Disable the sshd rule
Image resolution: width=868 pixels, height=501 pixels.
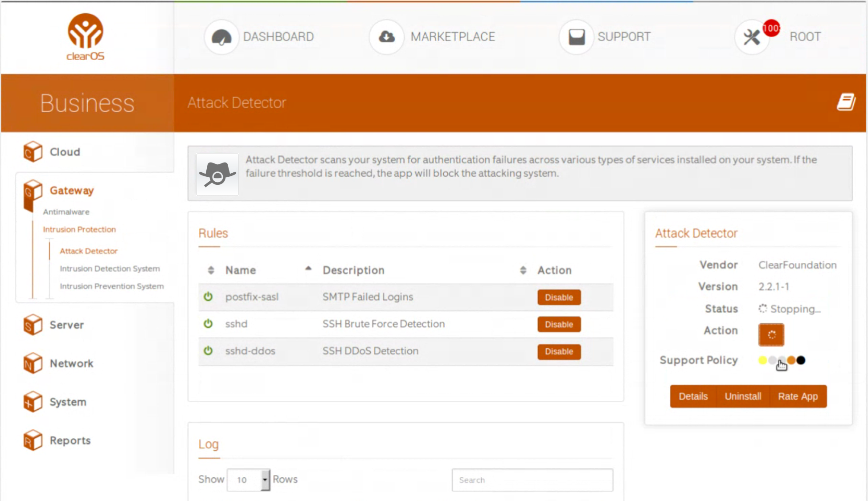559,324
